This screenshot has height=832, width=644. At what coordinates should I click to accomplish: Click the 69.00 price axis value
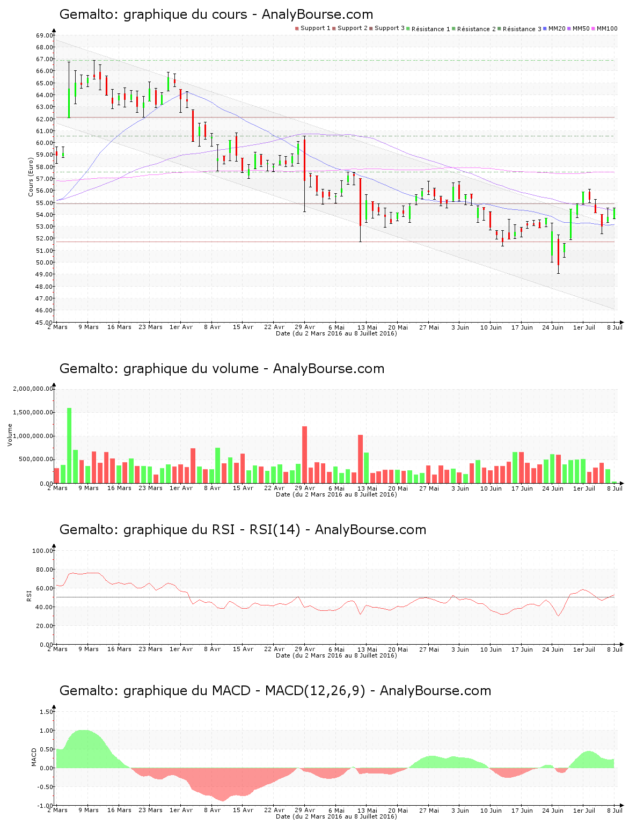click(x=44, y=35)
